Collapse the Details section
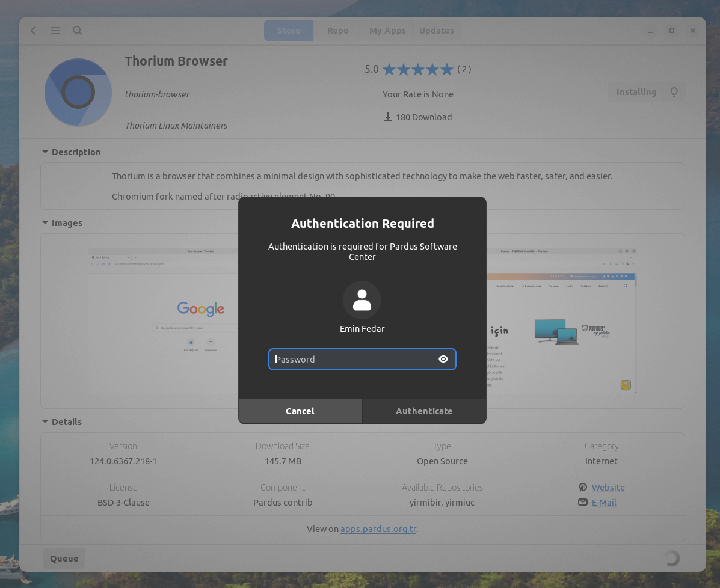The height and width of the screenshot is (588, 720). point(45,421)
